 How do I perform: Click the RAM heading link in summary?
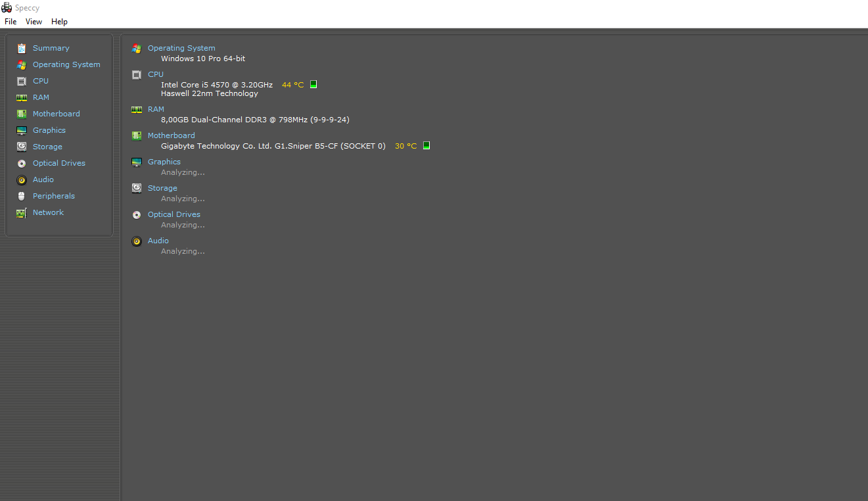tap(156, 109)
